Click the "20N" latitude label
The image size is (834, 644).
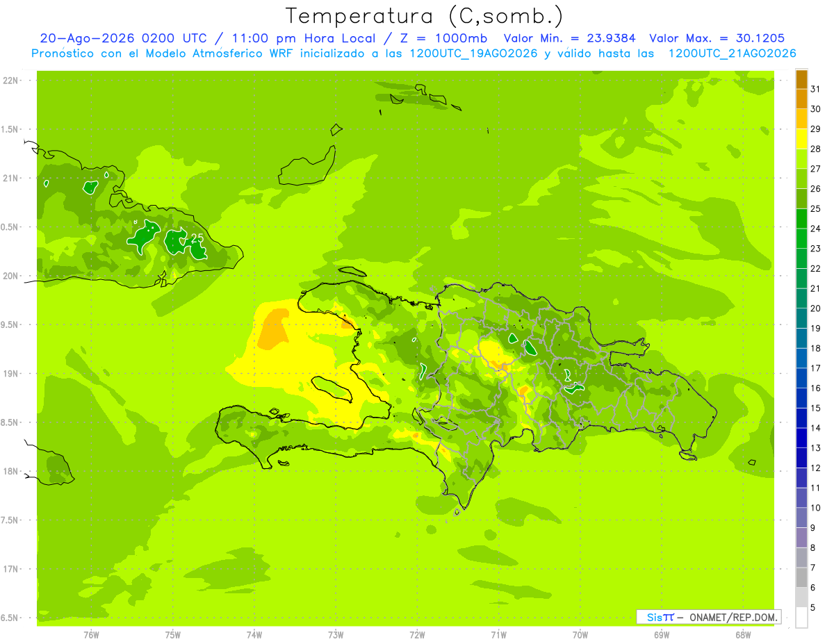(11, 276)
